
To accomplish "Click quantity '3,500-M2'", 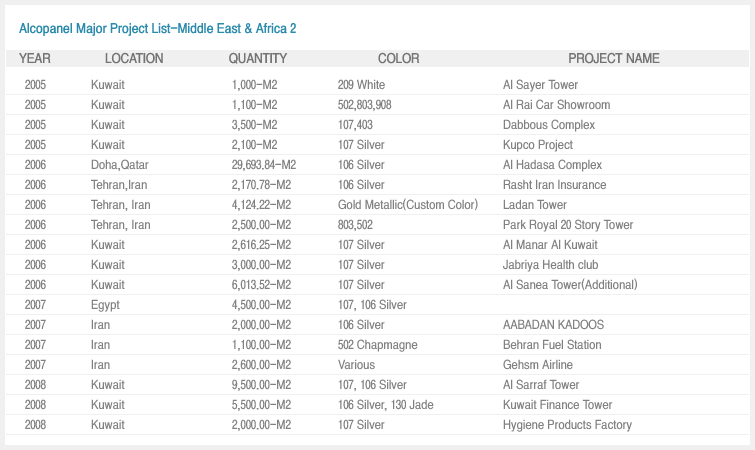I will [x=254, y=125].
